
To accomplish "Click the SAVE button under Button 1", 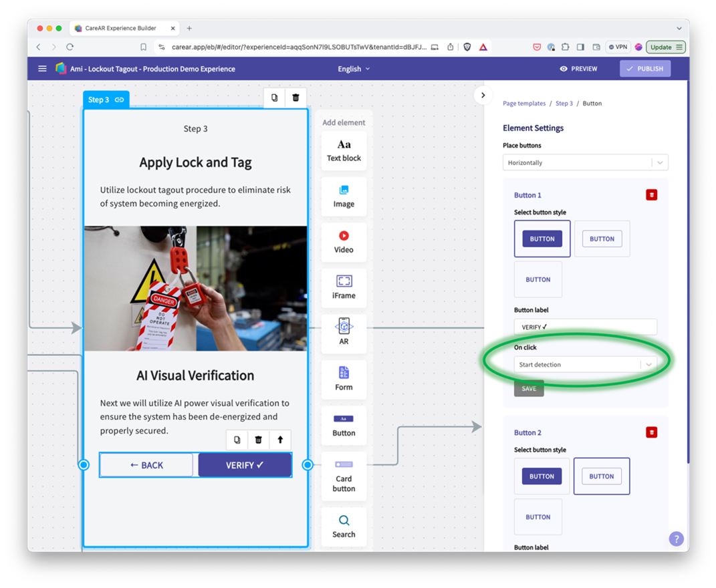I will pos(529,389).
